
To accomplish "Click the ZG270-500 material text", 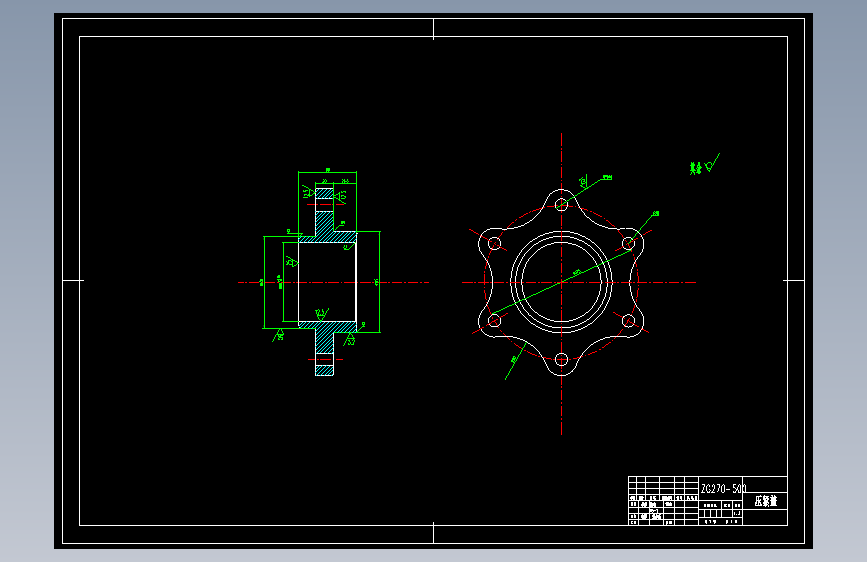I will pos(723,488).
